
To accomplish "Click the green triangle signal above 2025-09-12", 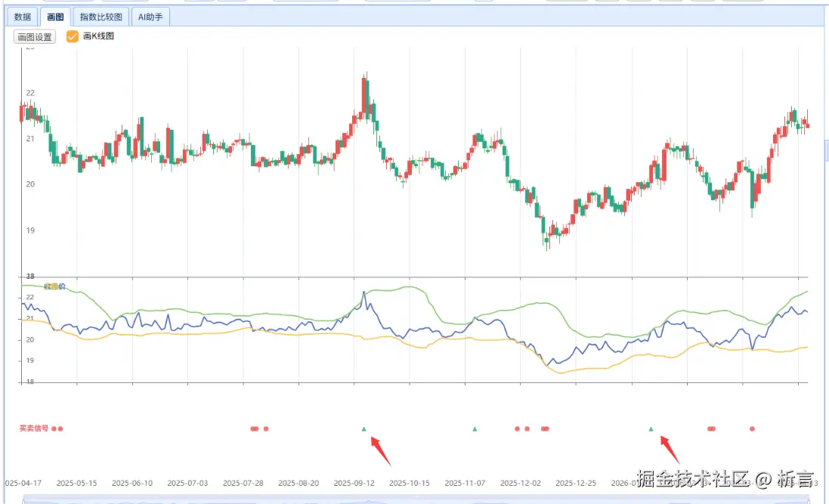I will pos(363,428).
